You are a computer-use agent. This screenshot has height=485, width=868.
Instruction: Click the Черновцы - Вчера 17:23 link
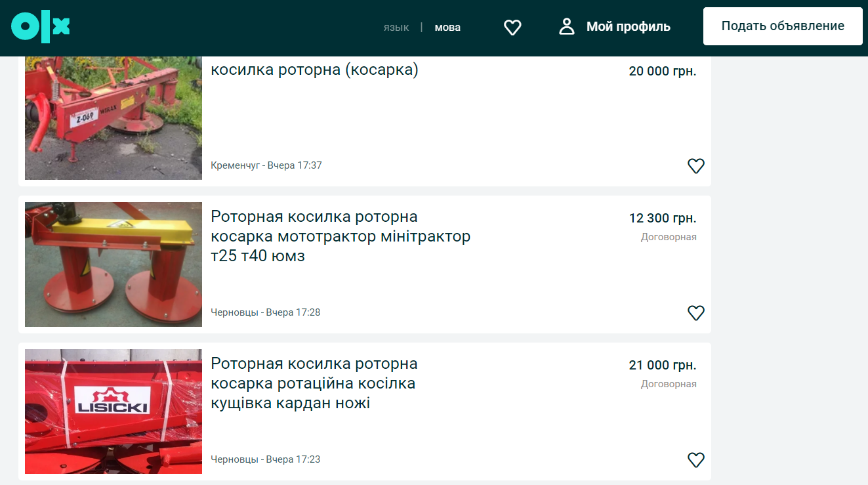[x=266, y=459]
